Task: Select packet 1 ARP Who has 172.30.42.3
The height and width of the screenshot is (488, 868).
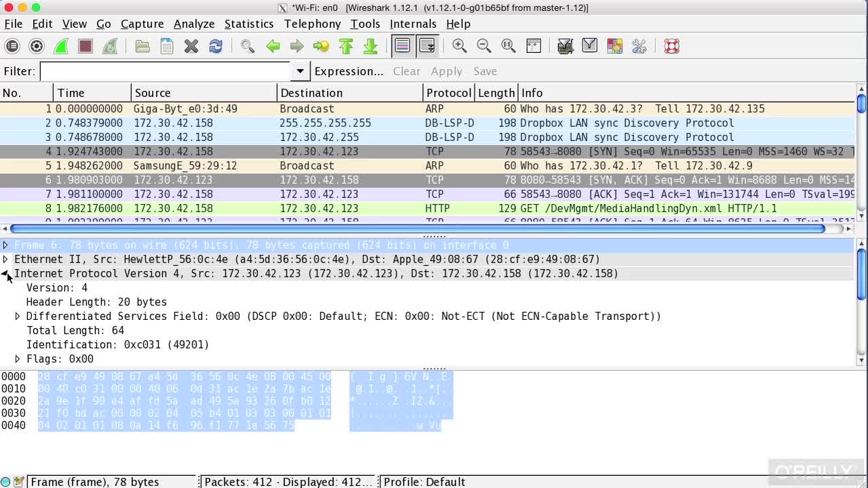Action: point(427,108)
